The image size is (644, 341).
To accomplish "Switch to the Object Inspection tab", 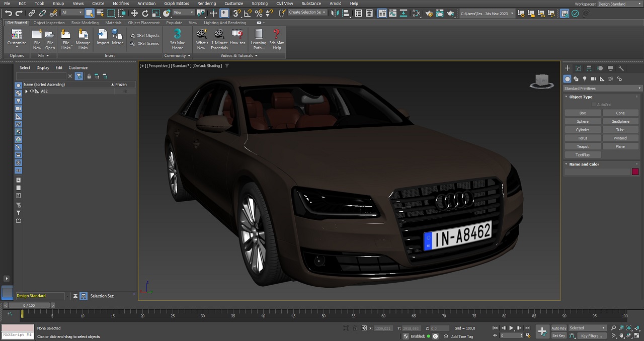I will (x=49, y=23).
